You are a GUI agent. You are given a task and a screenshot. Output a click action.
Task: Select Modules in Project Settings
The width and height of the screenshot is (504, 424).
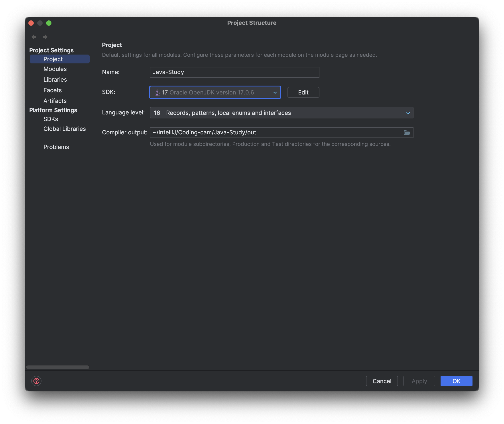point(55,69)
